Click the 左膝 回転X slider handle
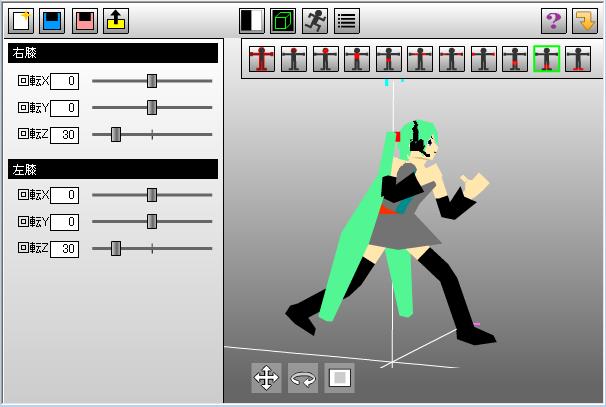This screenshot has width=606, height=407. 152,195
